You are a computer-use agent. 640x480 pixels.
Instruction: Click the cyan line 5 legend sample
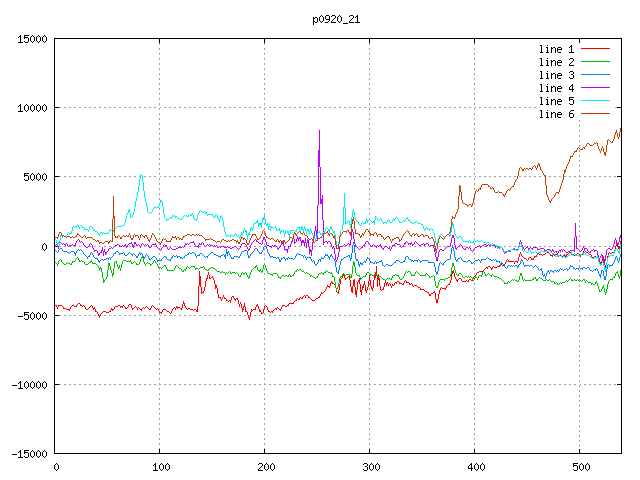596,100
